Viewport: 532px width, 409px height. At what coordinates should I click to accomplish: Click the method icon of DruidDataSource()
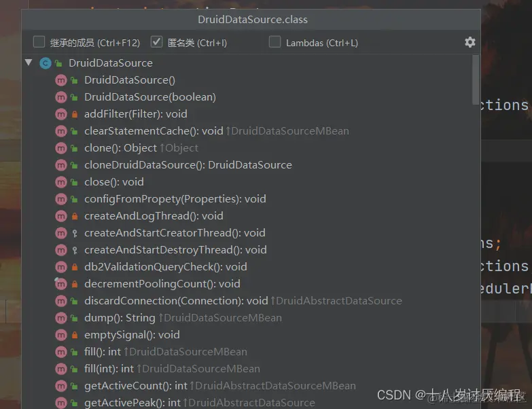[x=61, y=80]
